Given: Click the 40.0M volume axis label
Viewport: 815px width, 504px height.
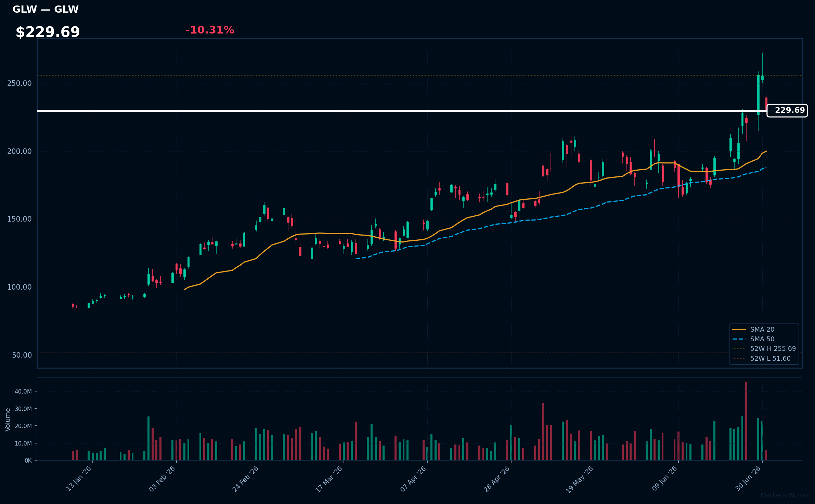Looking at the screenshot, I should click(x=23, y=392).
